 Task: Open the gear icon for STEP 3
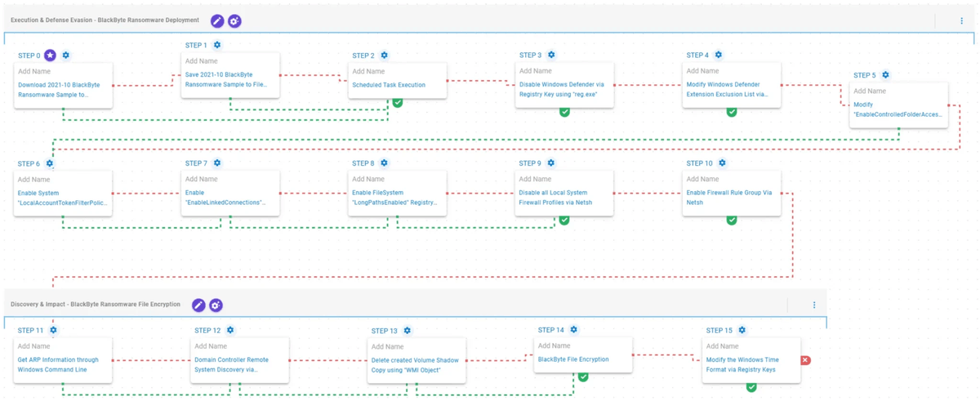coord(551,55)
